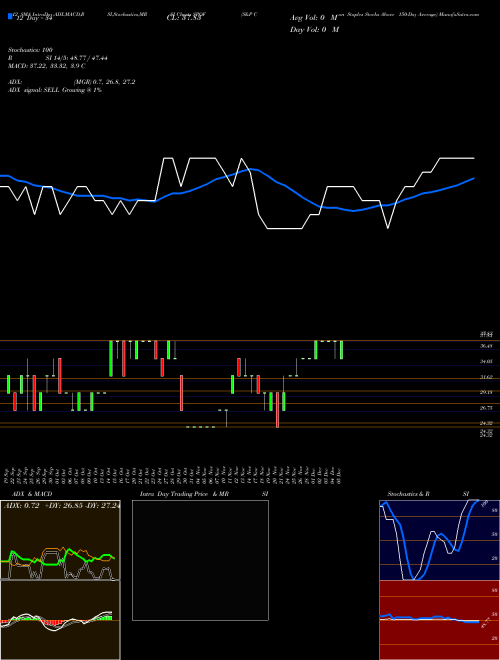Click the blue 12 Day legend square
Screen dimensions: 500x660
coord(10,17)
